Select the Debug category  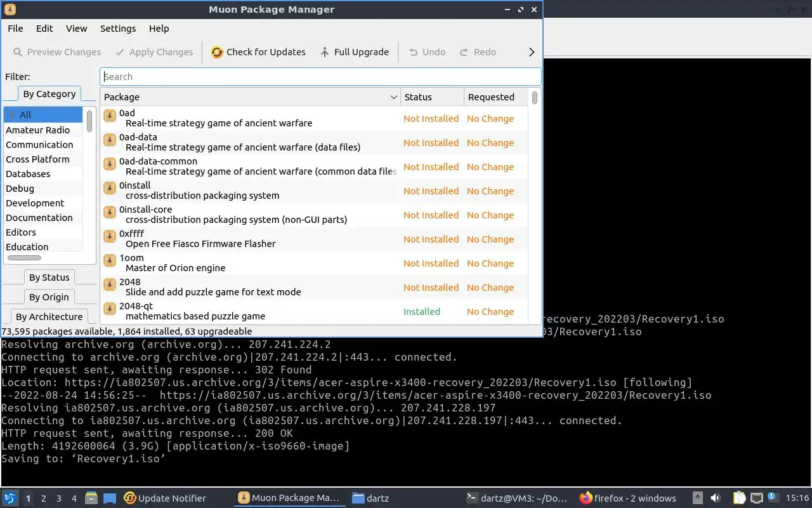(43, 189)
